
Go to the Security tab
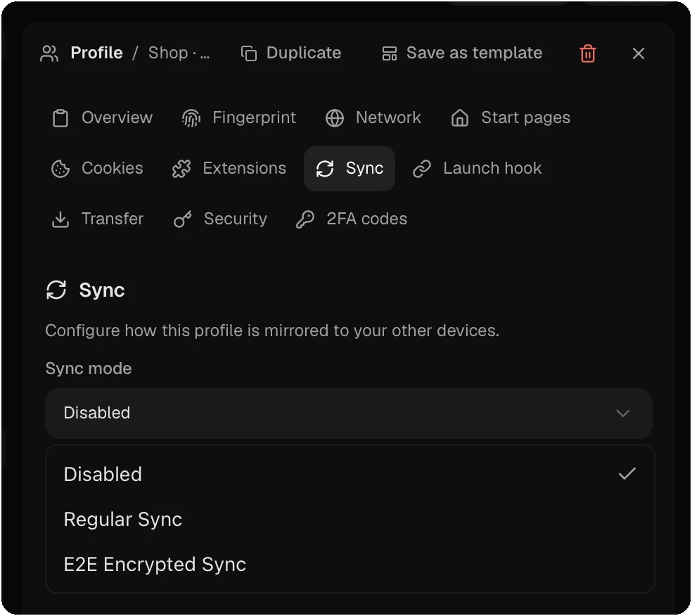click(x=220, y=219)
